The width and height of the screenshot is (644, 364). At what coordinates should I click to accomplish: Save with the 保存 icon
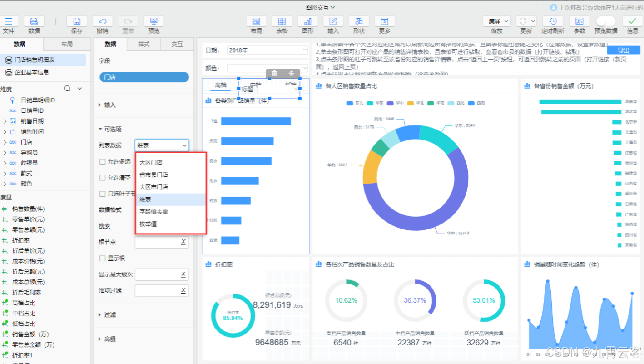(x=77, y=21)
